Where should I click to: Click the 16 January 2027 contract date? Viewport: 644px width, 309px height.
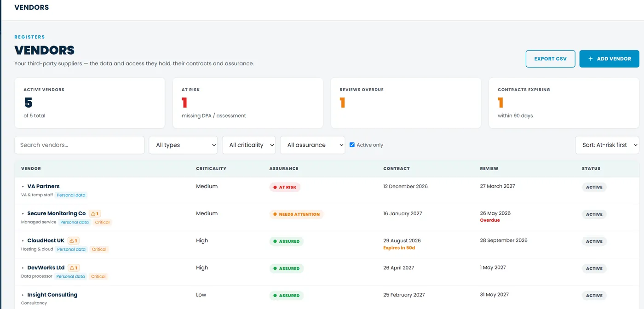[402, 214]
